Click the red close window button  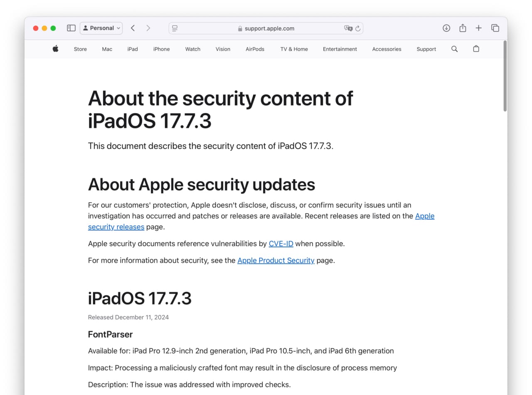point(36,28)
